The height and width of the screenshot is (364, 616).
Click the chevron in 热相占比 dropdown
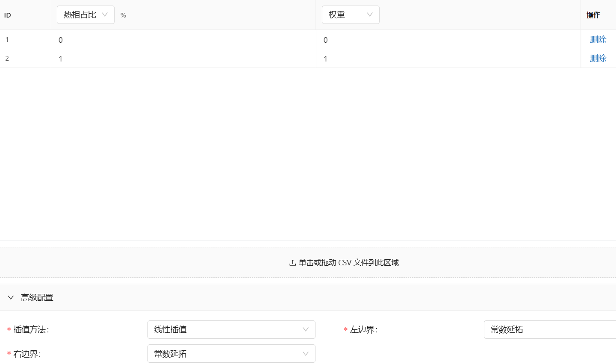(105, 15)
